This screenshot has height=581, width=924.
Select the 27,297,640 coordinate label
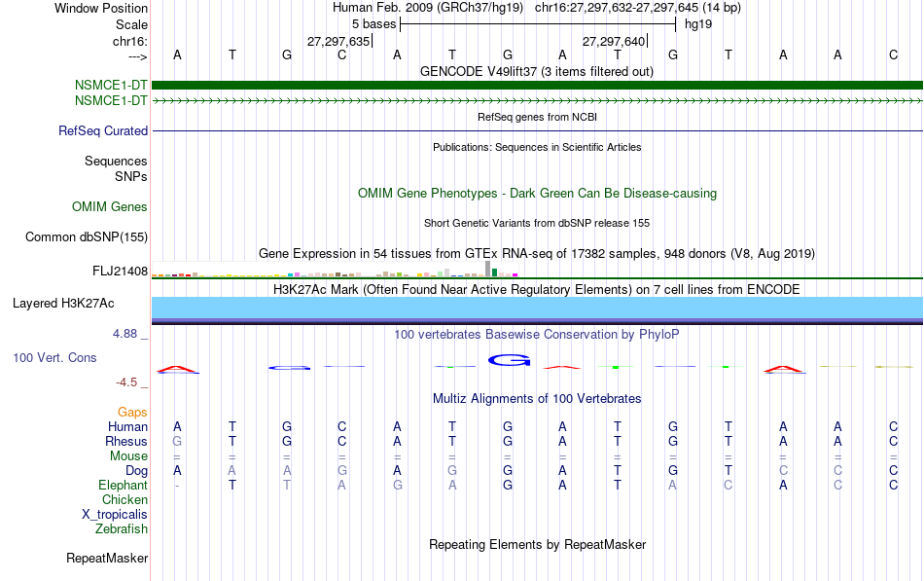point(614,41)
